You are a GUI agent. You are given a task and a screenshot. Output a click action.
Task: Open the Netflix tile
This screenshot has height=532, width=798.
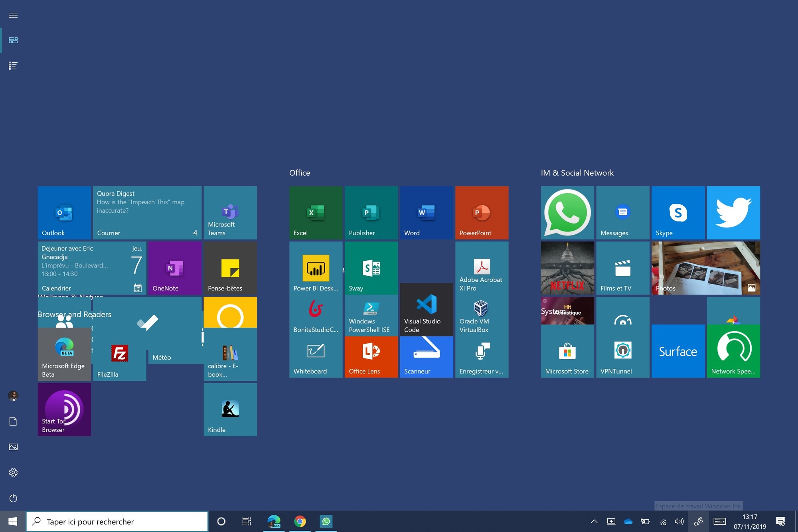(x=567, y=268)
